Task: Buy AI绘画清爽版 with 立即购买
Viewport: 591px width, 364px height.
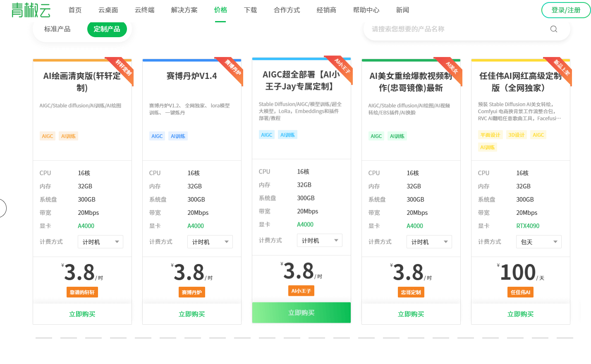Action: tap(82, 314)
